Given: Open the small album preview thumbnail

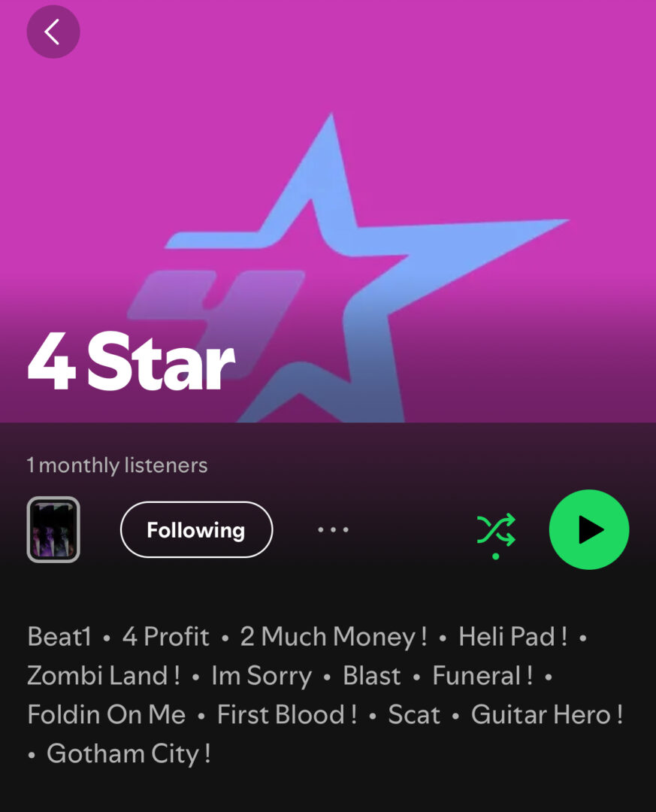Looking at the screenshot, I should click(53, 529).
